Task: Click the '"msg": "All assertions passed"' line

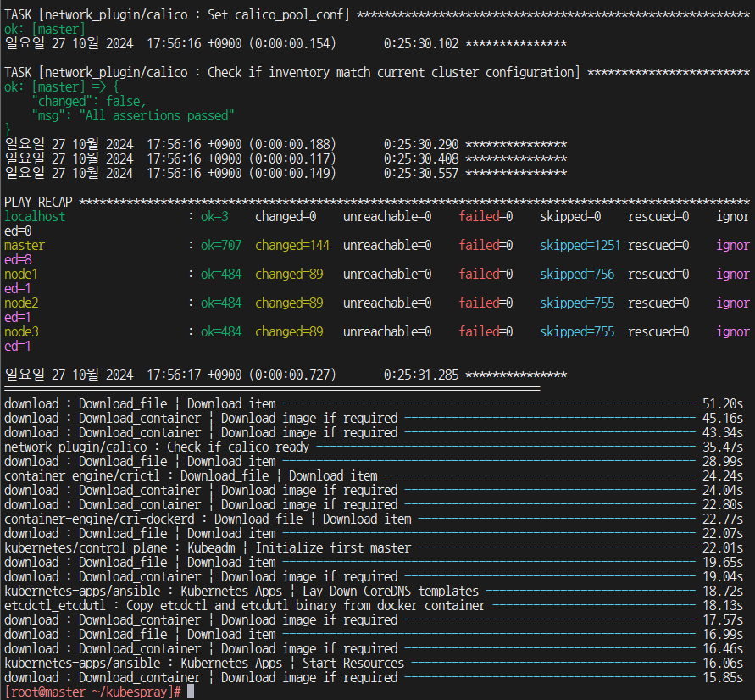Action: pyautogui.click(x=133, y=115)
